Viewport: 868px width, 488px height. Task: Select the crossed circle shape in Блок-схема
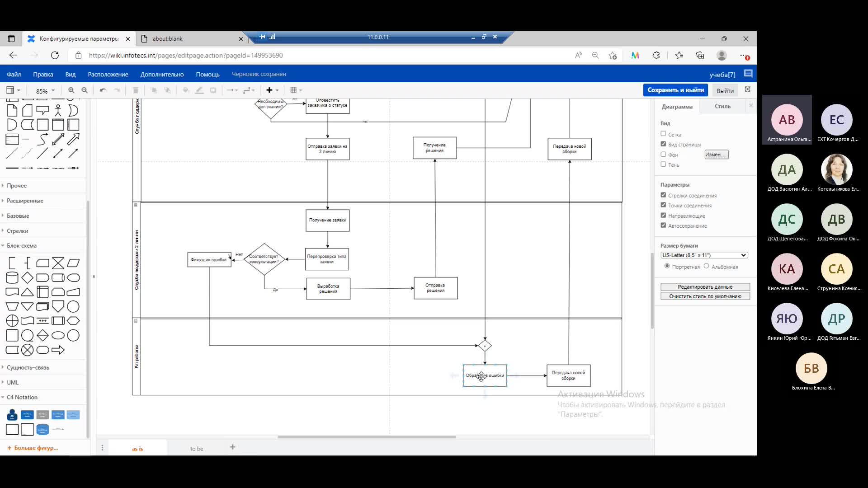point(28,350)
